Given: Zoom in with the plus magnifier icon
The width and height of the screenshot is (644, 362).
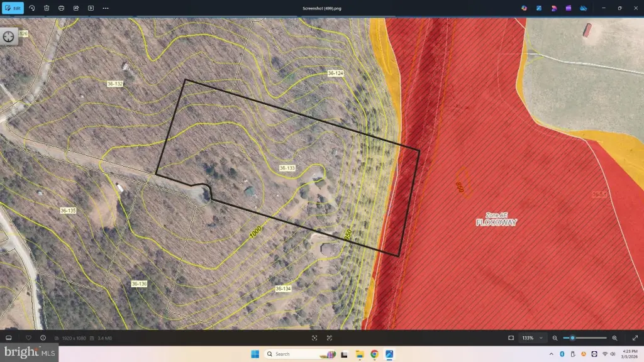Looking at the screenshot, I should 614,338.
